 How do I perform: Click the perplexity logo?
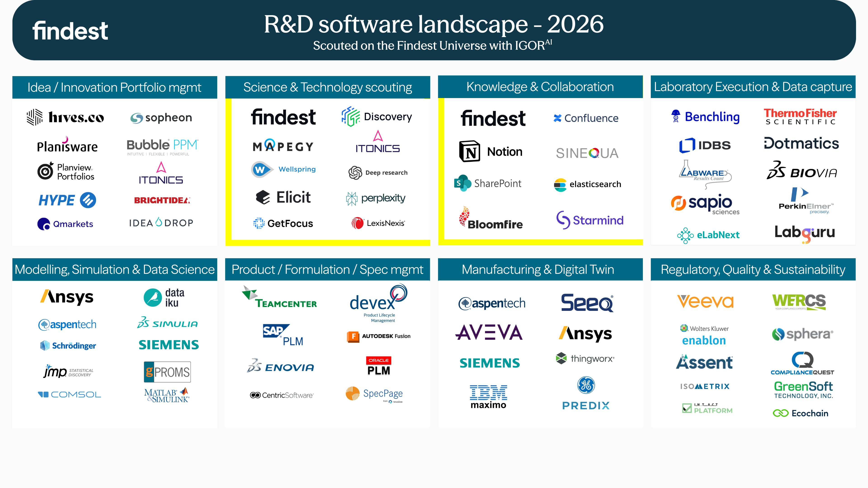click(x=376, y=198)
